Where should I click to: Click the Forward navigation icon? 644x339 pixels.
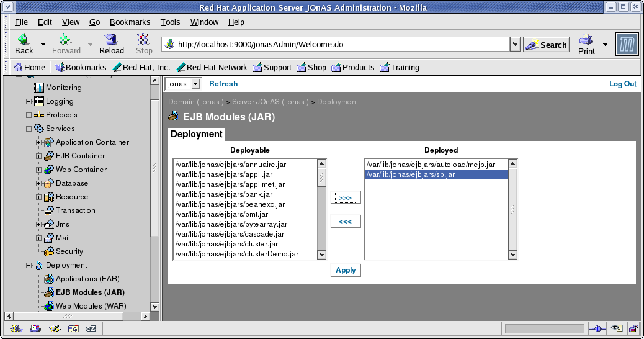(65, 40)
